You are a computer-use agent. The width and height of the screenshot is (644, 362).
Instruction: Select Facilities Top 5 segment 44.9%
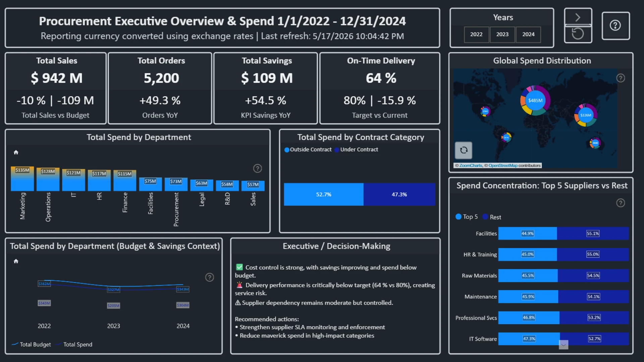pos(528,233)
